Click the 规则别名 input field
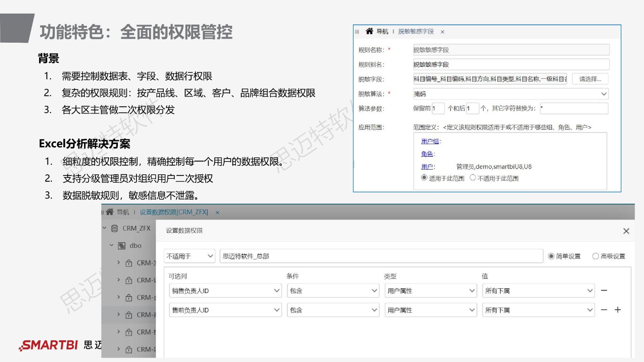The height and width of the screenshot is (362, 644). click(511, 64)
